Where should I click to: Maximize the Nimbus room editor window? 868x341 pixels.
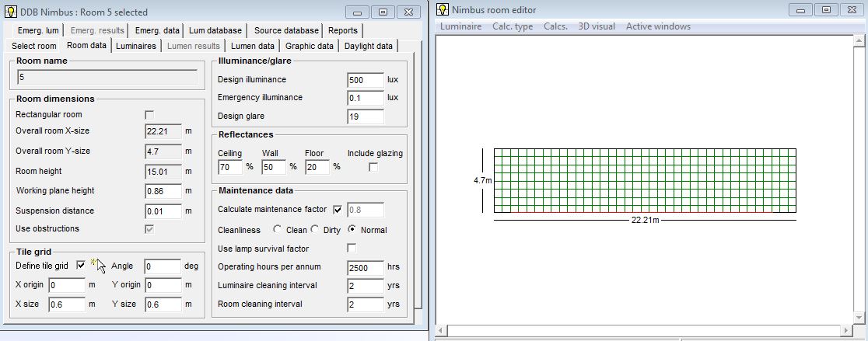826,9
